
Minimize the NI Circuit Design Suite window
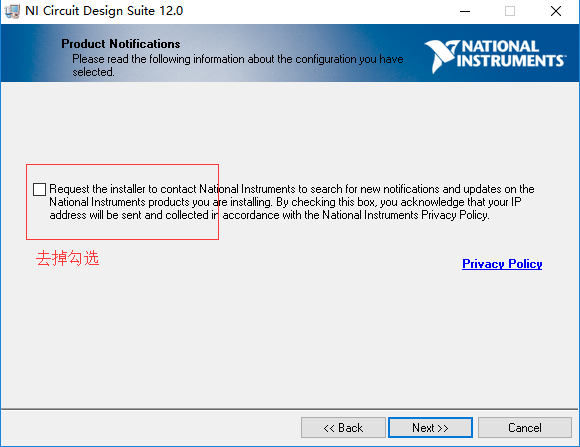(465, 11)
